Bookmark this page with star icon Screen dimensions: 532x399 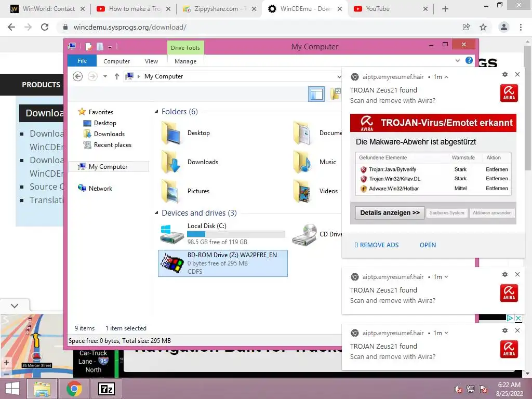pyautogui.click(x=483, y=27)
